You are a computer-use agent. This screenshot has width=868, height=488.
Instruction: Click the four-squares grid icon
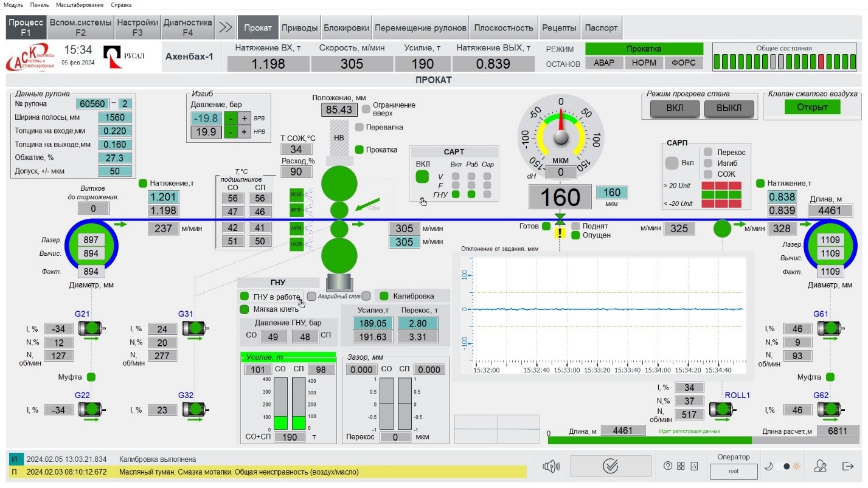(681, 466)
